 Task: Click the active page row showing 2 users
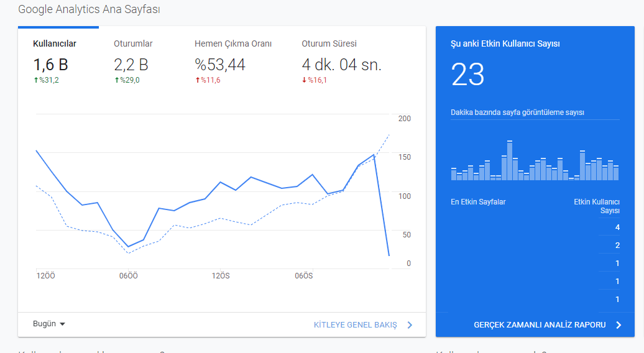point(535,245)
